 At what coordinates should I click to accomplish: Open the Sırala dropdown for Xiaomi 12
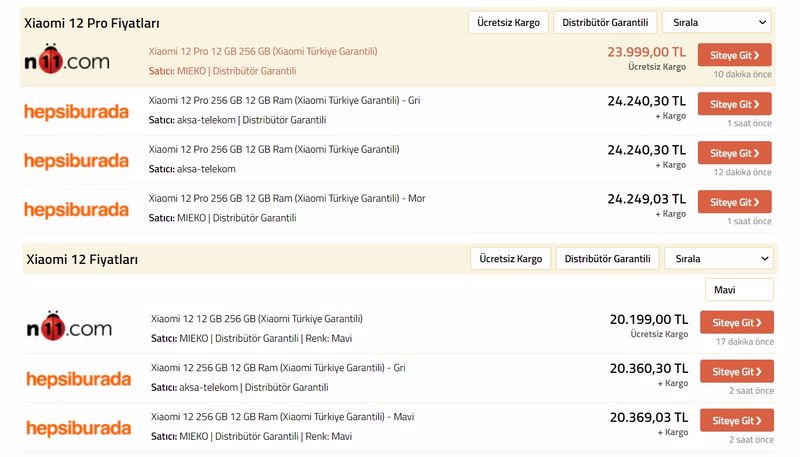(x=718, y=259)
